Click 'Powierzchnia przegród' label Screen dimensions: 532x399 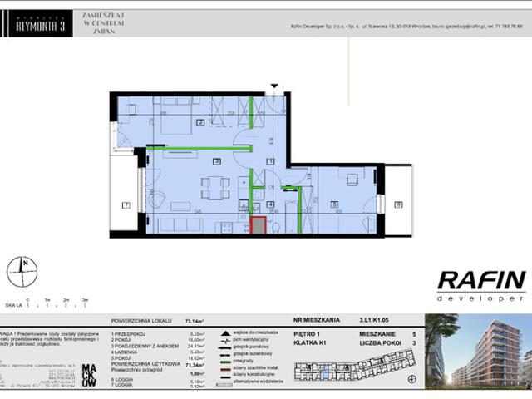pyautogui.click(x=136, y=370)
